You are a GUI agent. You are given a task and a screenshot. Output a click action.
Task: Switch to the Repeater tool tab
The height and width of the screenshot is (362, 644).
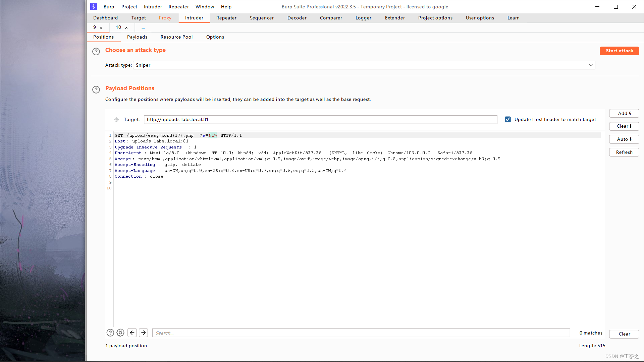tap(226, 18)
